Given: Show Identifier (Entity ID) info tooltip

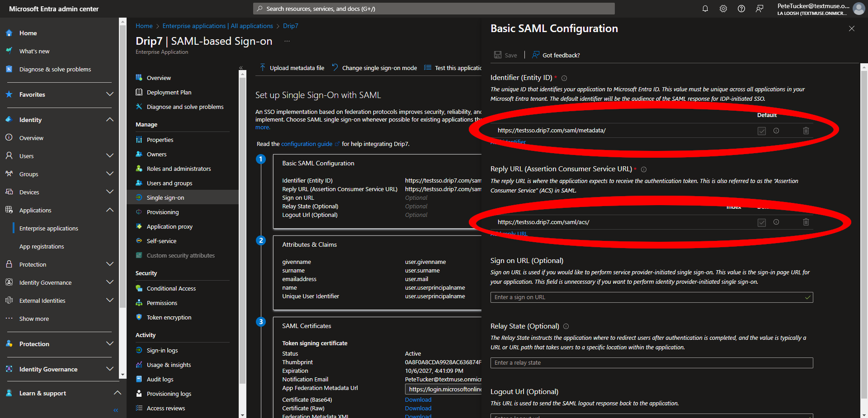Looking at the screenshot, I should (564, 78).
